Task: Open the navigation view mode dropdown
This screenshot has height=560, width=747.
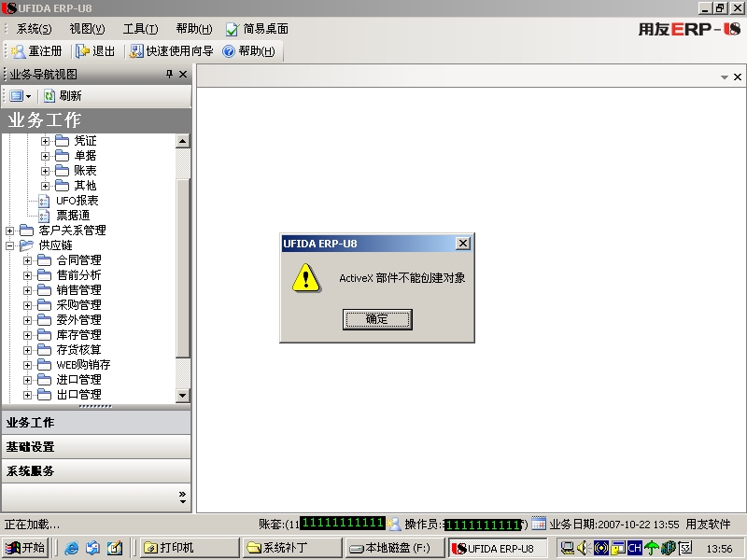Action: click(20, 96)
